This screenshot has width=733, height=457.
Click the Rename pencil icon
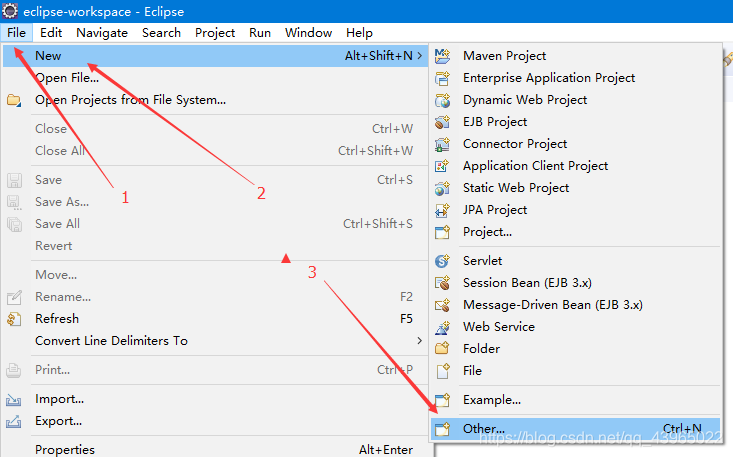coord(14,297)
